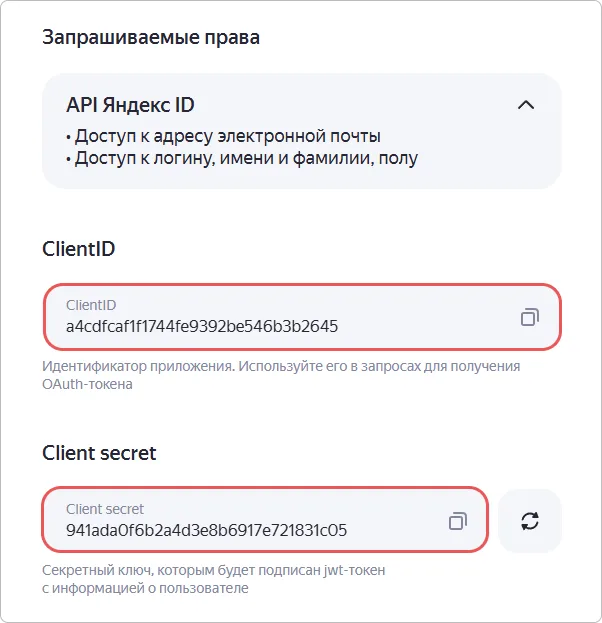Click the API Яндекс ID title
This screenshot has height=623, width=602.
(x=130, y=105)
